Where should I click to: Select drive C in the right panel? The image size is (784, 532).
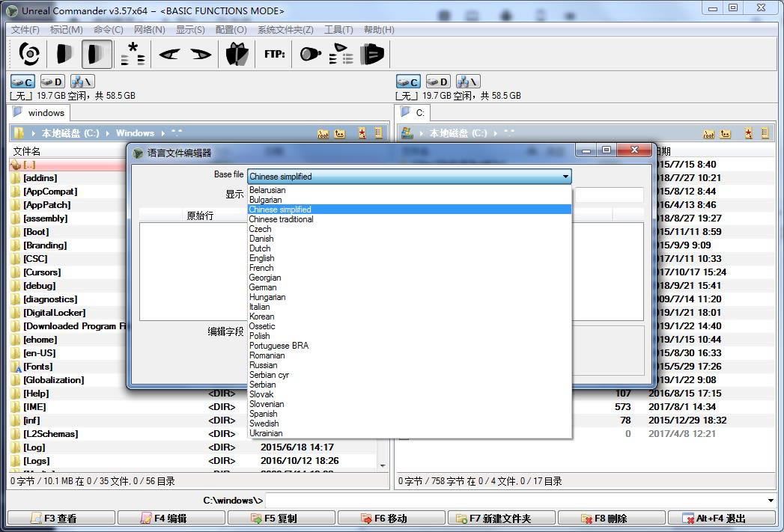409,82
